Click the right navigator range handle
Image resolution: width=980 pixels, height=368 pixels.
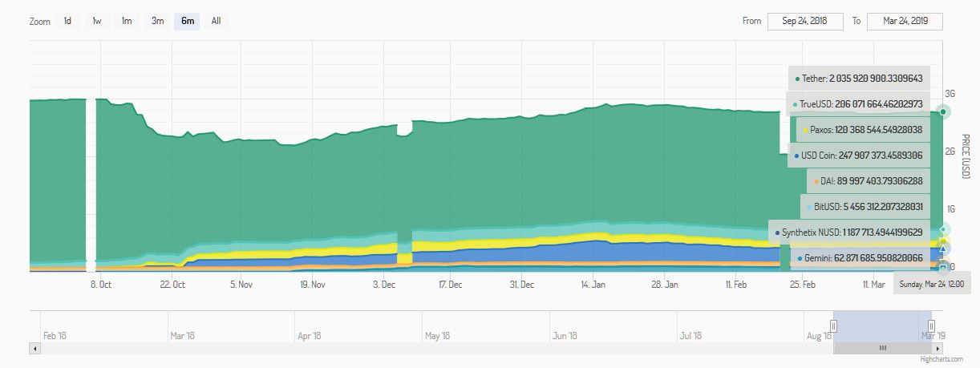tap(931, 326)
